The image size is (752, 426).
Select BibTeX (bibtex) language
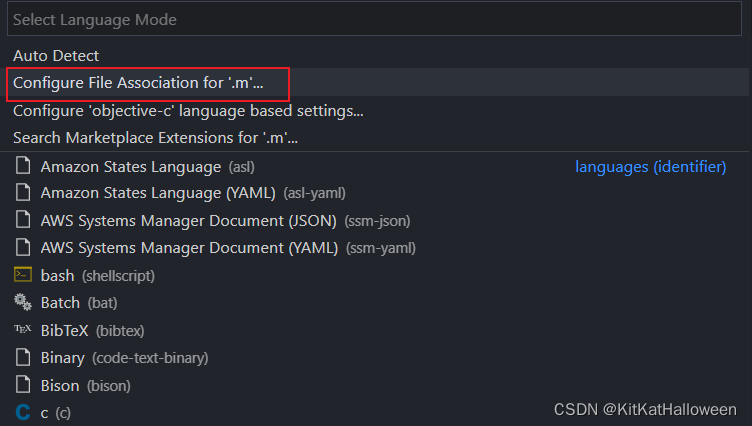pos(93,331)
